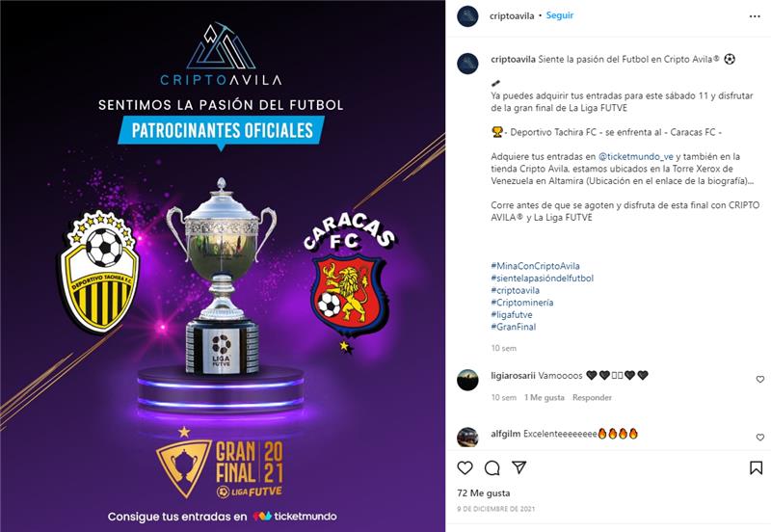
Task: Save the post with the bookmark icon
Action: pos(756,467)
